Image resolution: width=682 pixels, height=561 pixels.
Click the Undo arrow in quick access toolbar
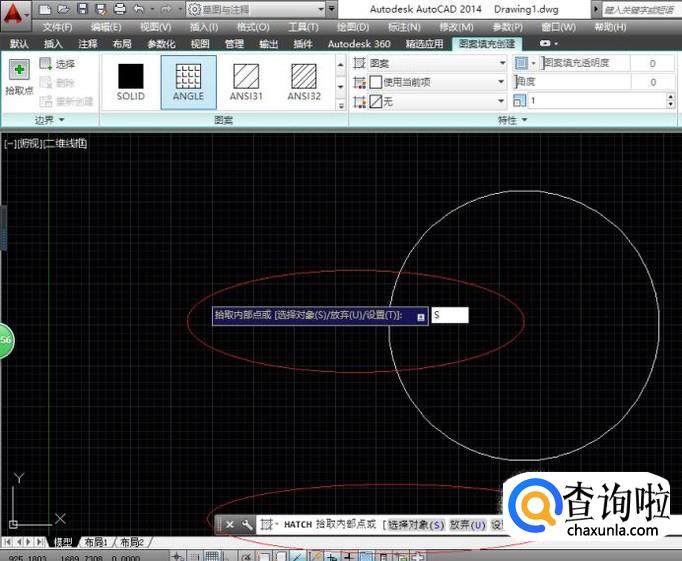139,9
